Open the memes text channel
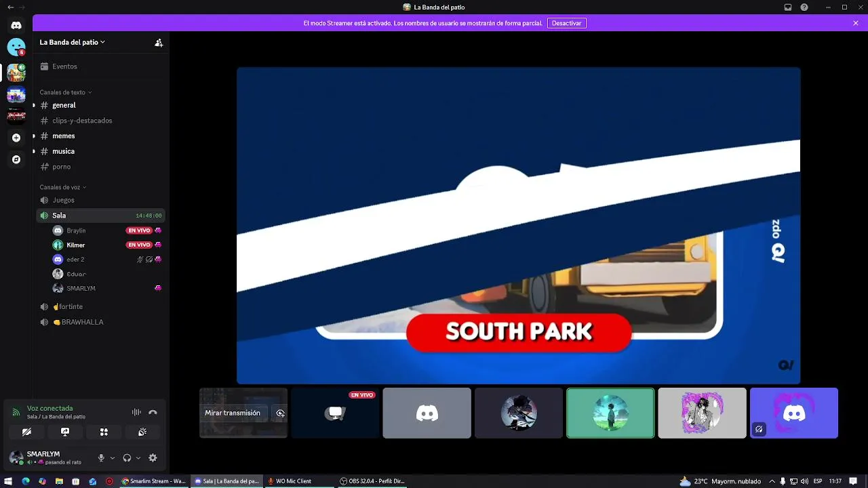This screenshot has height=488, width=868. 100,136
